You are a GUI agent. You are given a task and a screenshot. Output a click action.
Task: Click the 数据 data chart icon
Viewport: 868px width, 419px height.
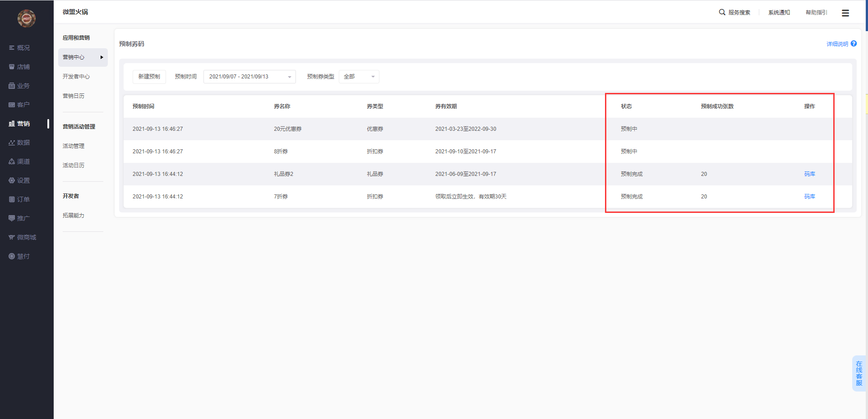click(x=12, y=143)
